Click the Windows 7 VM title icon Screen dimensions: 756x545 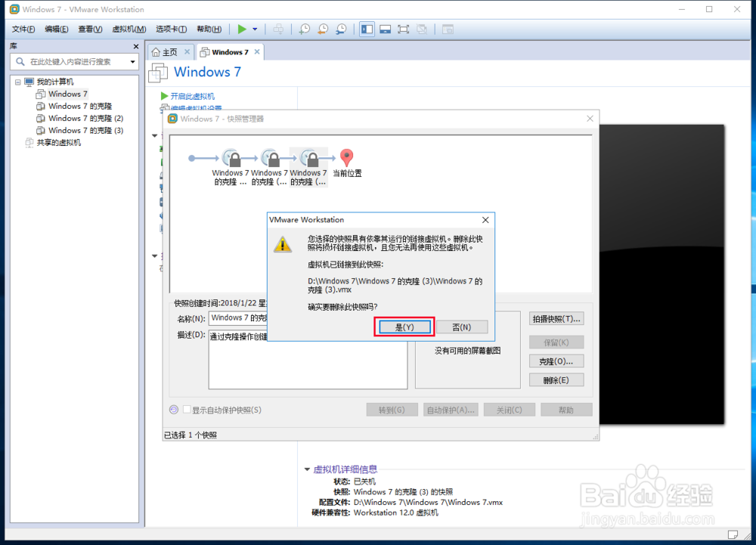pos(159,73)
